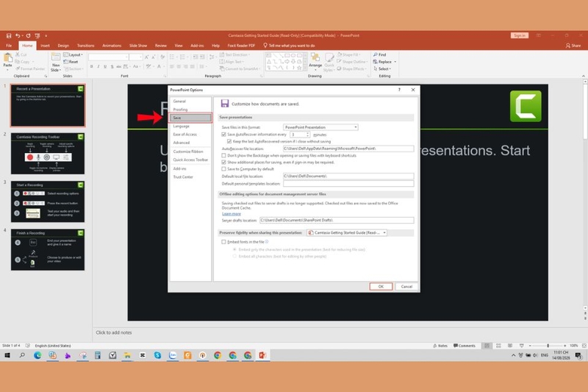Open Skype from the taskbar
The image size is (588, 392).
coord(157,355)
